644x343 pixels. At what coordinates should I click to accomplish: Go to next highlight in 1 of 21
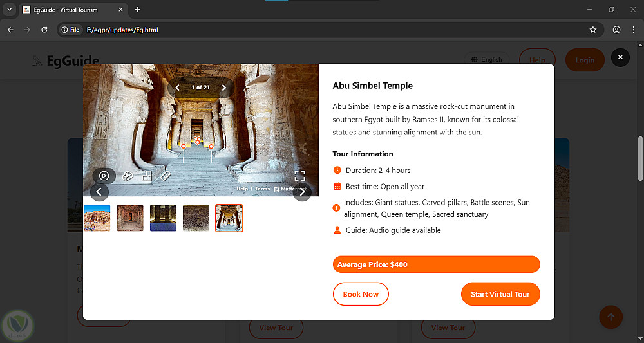pos(224,88)
